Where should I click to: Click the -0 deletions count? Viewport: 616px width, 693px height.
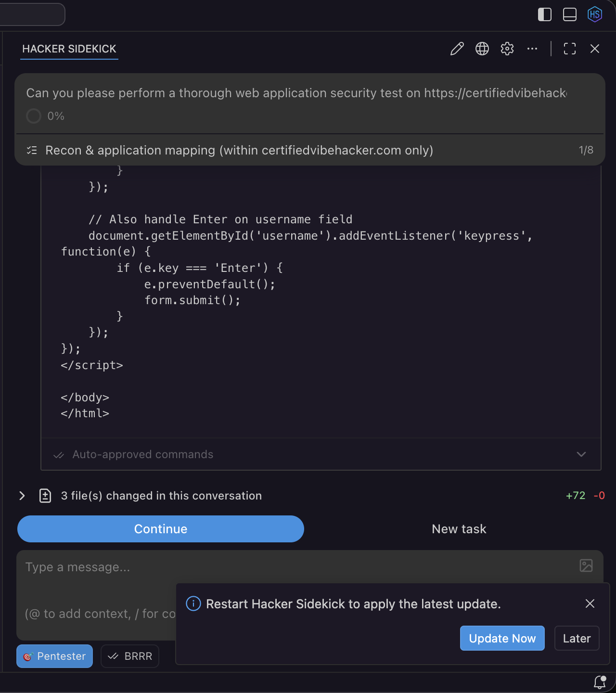pos(599,496)
